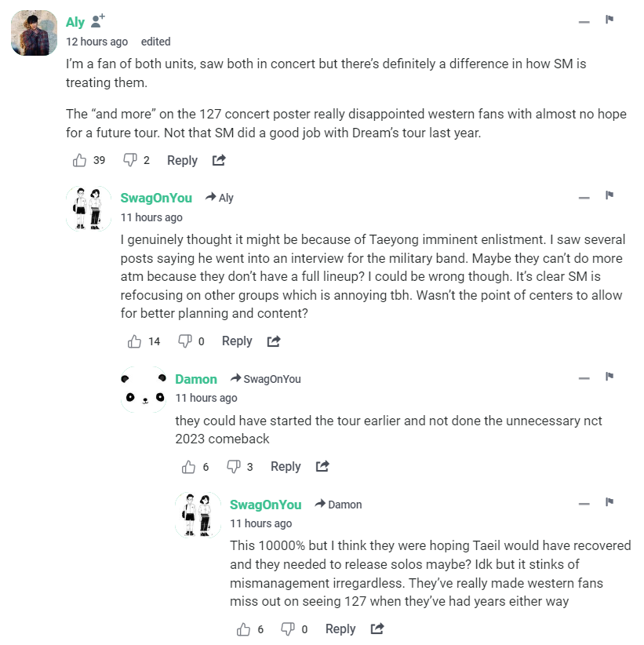Follow user Aly via add-person icon
644x645 pixels.
tap(98, 22)
